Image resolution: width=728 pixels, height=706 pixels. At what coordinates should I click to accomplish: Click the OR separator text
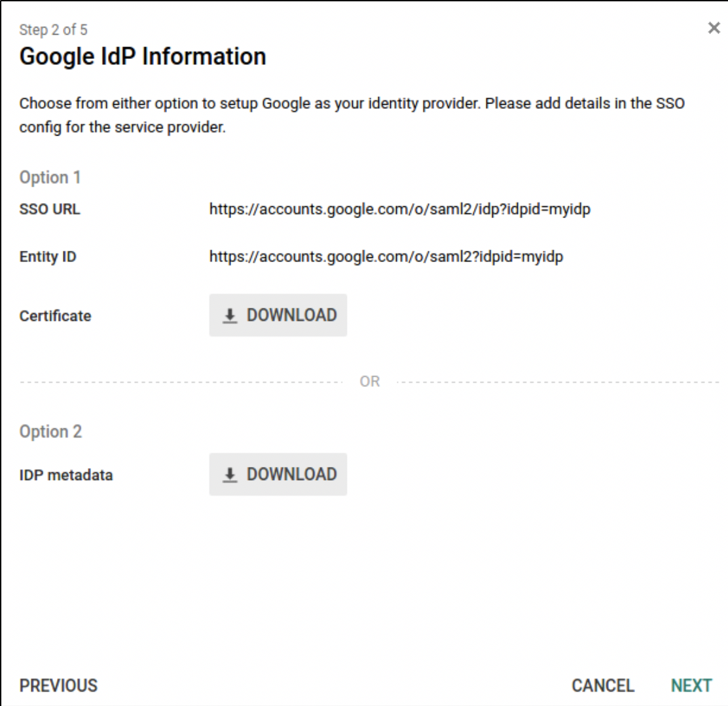[370, 381]
